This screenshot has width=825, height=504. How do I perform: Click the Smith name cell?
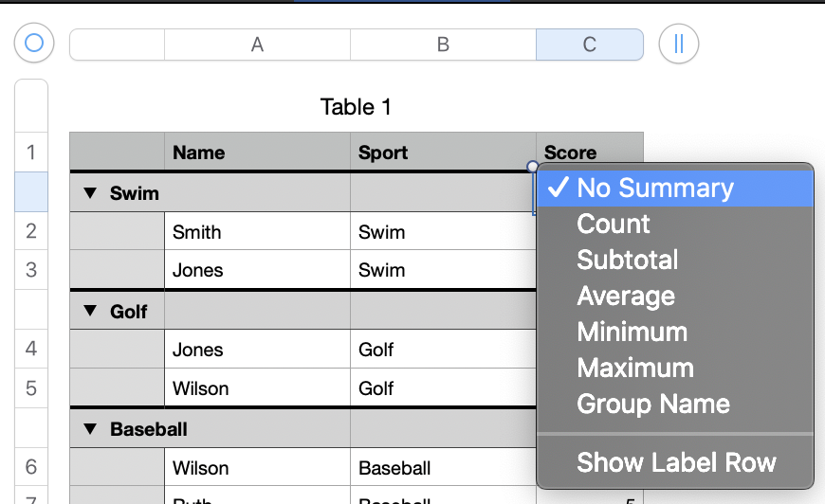click(196, 232)
